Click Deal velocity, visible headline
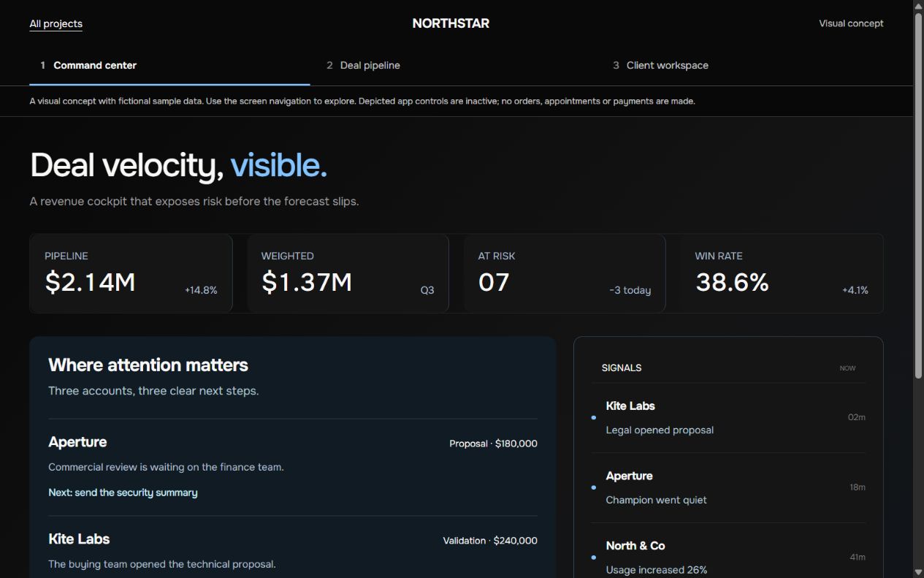The width and height of the screenshot is (924, 578). coord(178,165)
